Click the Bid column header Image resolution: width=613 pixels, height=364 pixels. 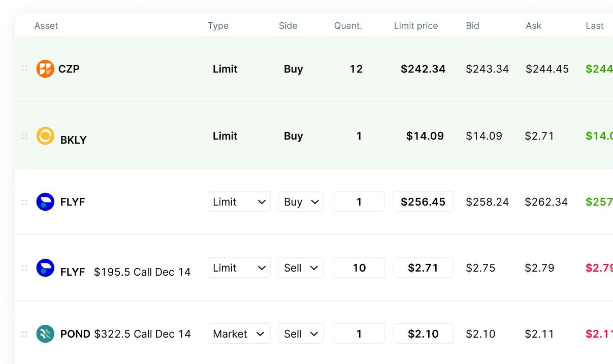(472, 26)
